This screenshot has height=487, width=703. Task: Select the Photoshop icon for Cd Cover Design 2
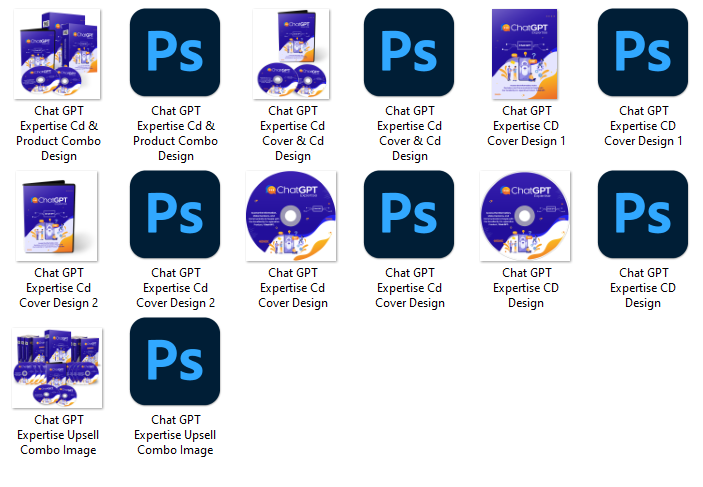coord(175,214)
